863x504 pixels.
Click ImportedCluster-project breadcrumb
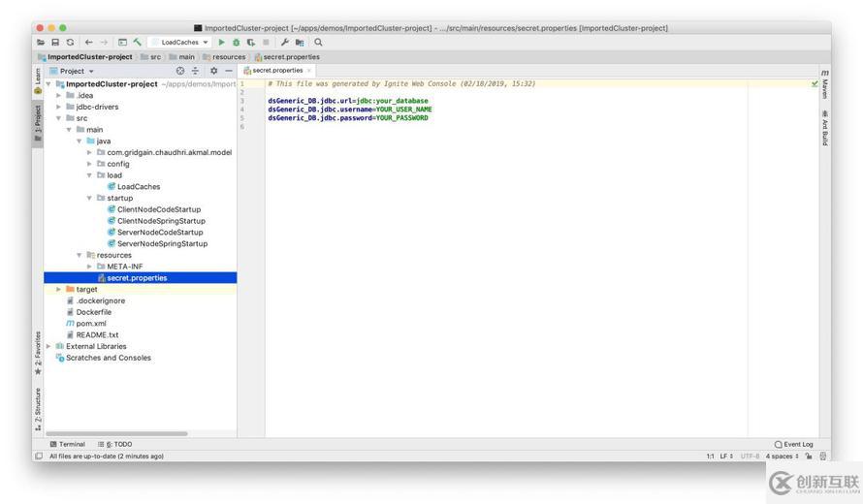[x=85, y=56]
